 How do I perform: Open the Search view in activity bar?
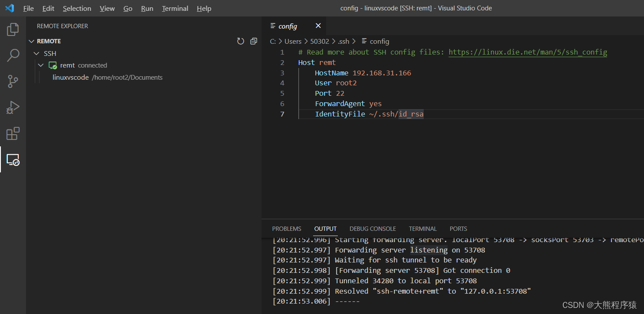click(x=13, y=55)
